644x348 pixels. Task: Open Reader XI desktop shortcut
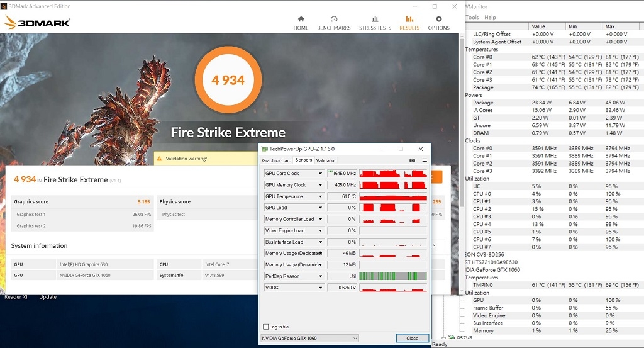click(16, 296)
